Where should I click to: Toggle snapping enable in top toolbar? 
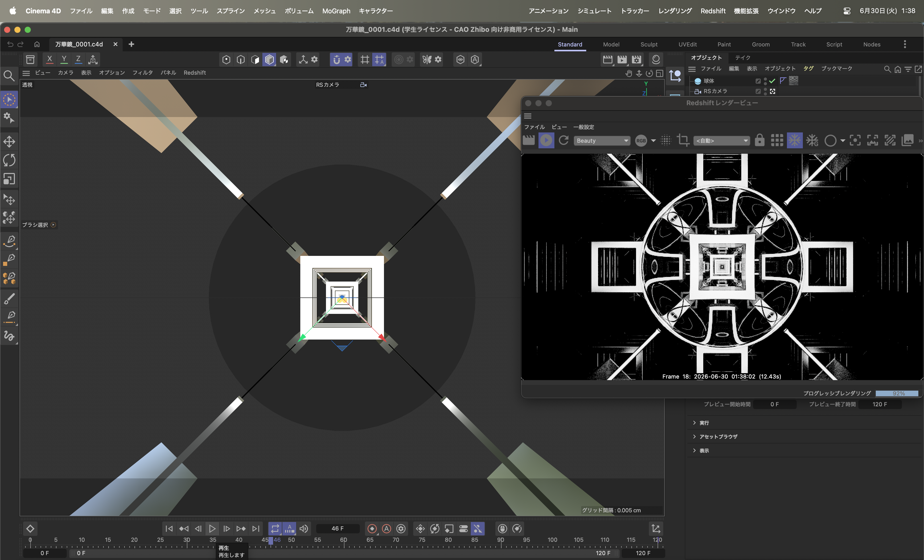click(x=336, y=59)
